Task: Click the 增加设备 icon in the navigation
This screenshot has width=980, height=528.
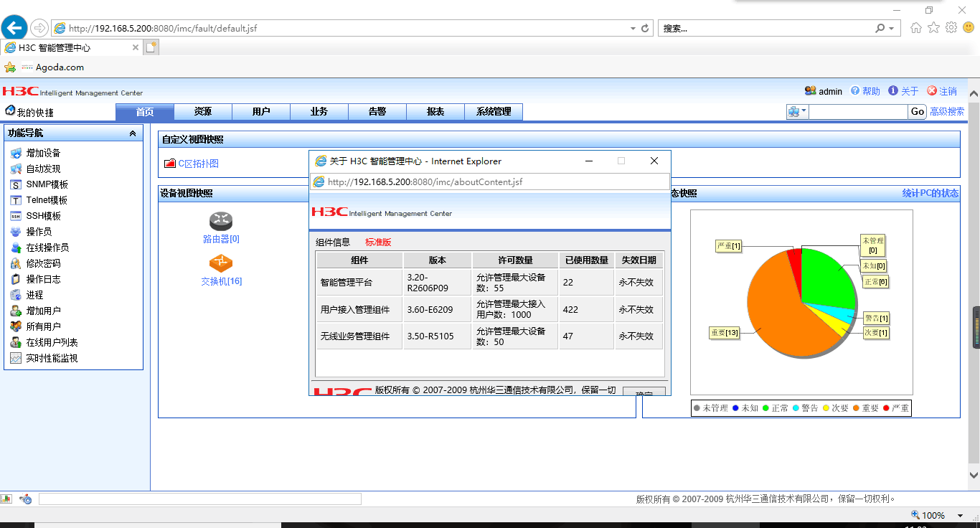Action: 16,153
